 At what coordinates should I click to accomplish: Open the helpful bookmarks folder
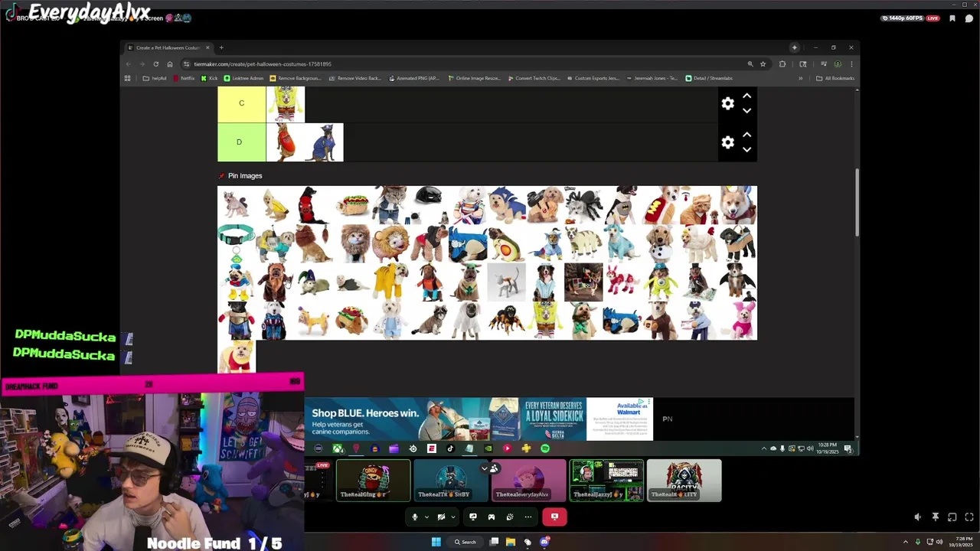[x=155, y=78]
